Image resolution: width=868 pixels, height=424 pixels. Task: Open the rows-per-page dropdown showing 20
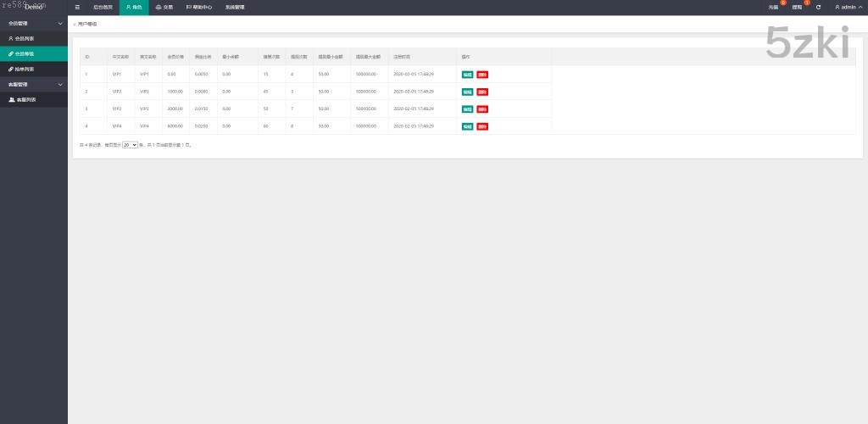(x=130, y=145)
